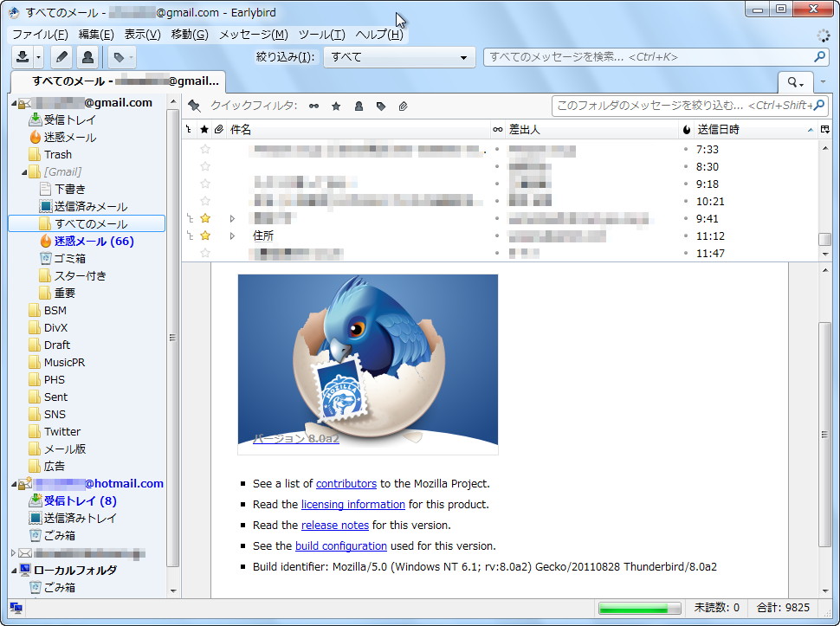840x626 pixels.
Task: Open the ゴミ箱 folder under [Gmail]
Action: (69, 258)
